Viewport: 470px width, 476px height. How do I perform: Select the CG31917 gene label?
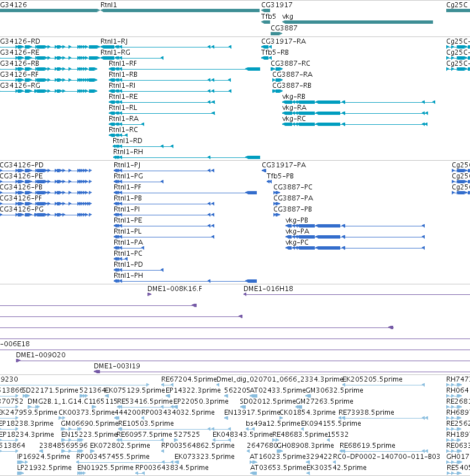coord(277,5)
